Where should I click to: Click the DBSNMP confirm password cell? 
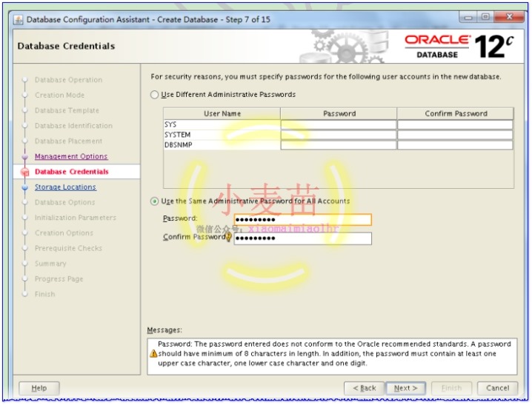455,145
